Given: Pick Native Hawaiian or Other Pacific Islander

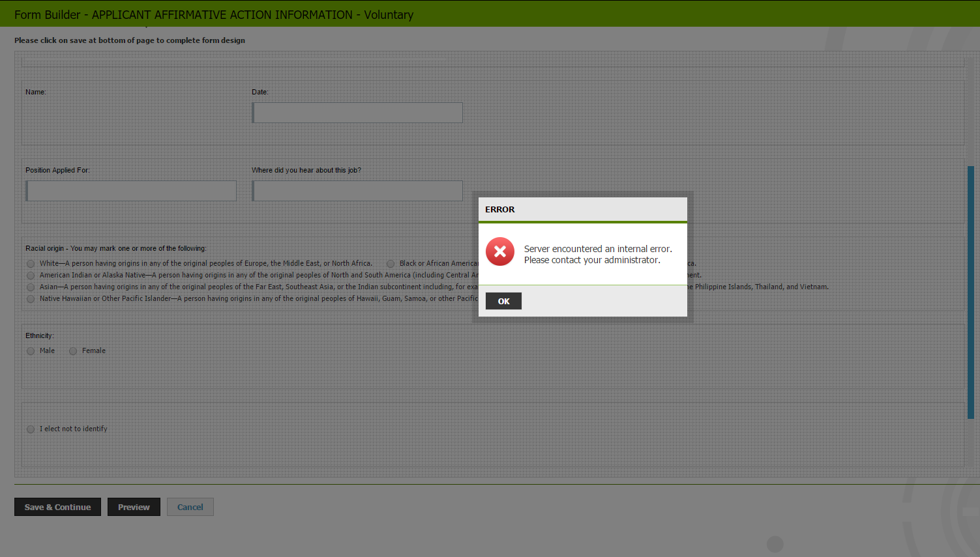Looking at the screenshot, I should click(x=31, y=299).
